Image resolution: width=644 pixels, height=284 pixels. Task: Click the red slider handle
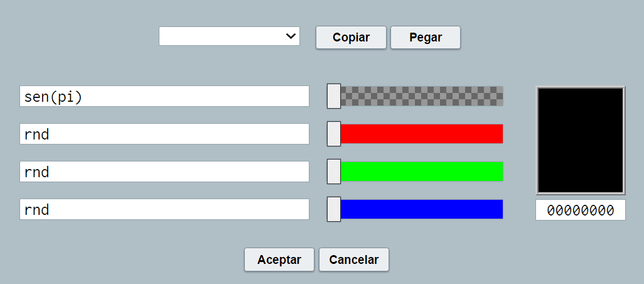tap(334, 134)
